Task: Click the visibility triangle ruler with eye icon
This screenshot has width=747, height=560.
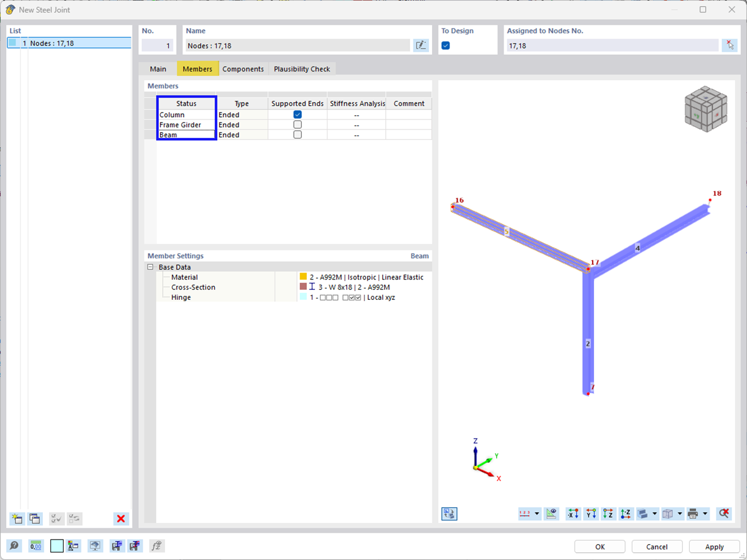Action: (x=551, y=514)
